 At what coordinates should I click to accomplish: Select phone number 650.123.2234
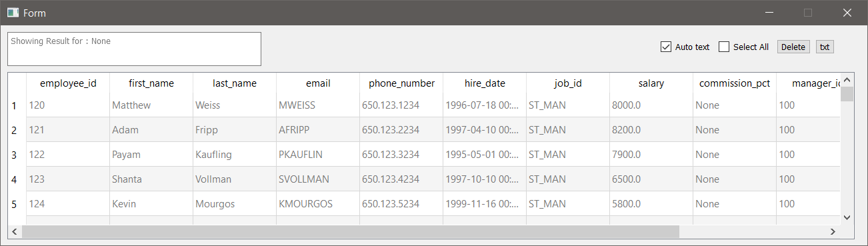tap(401, 130)
